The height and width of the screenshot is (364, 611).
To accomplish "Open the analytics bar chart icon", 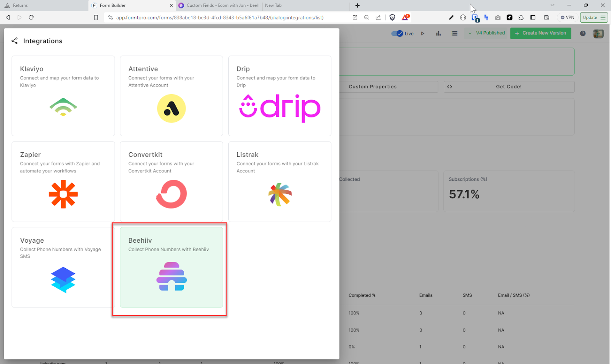I will pyautogui.click(x=438, y=34).
